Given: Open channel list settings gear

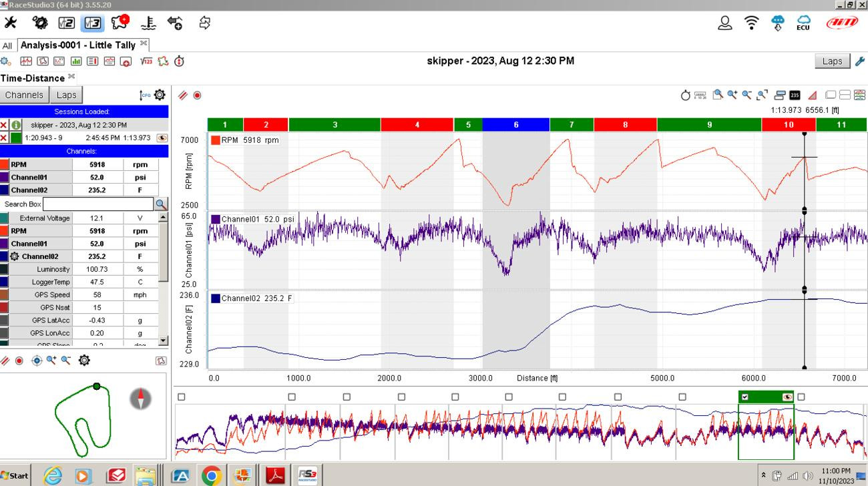Looking at the screenshot, I should 160,95.
